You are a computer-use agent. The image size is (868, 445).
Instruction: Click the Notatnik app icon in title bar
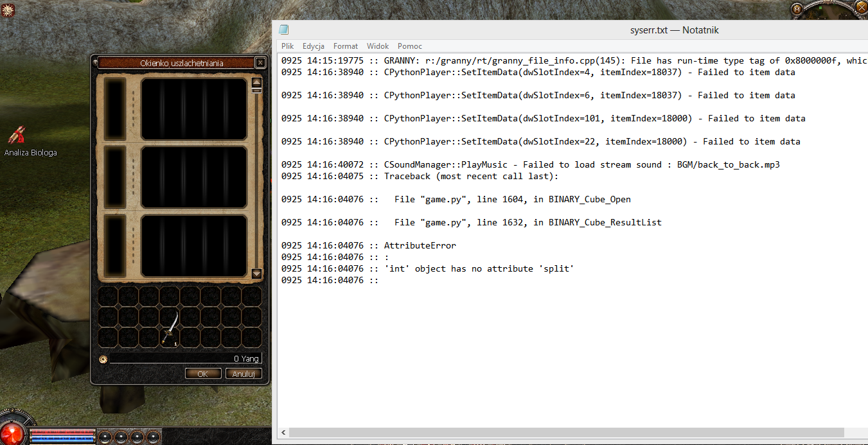[x=283, y=30]
